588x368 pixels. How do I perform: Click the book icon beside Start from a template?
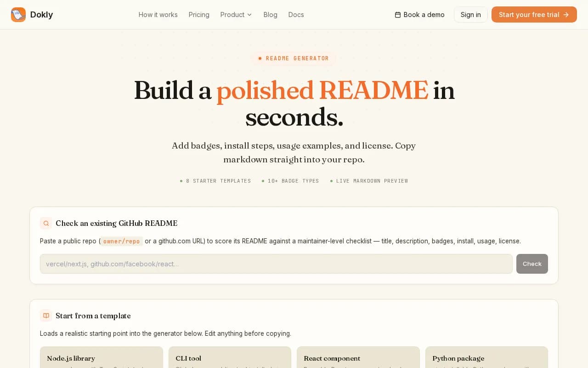46,316
